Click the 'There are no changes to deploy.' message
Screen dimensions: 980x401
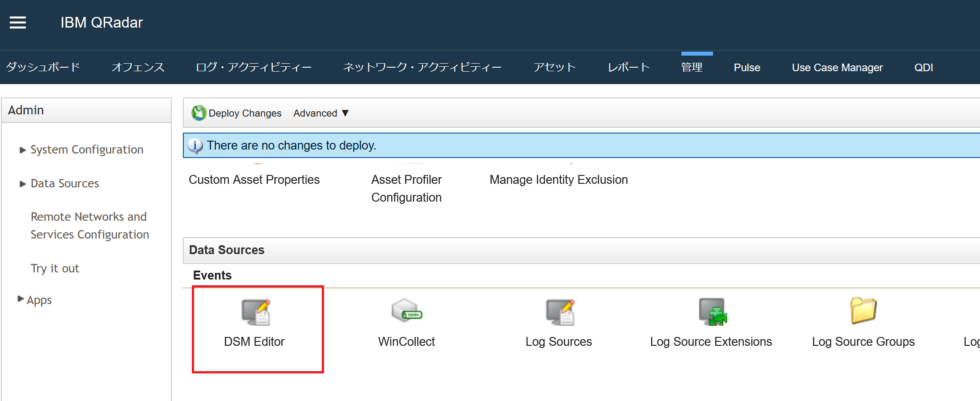(x=292, y=146)
